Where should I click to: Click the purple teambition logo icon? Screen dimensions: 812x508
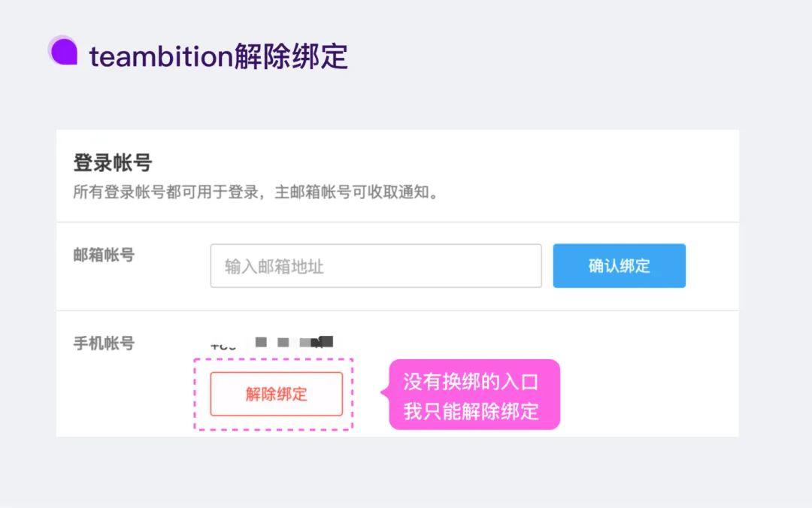click(x=63, y=51)
